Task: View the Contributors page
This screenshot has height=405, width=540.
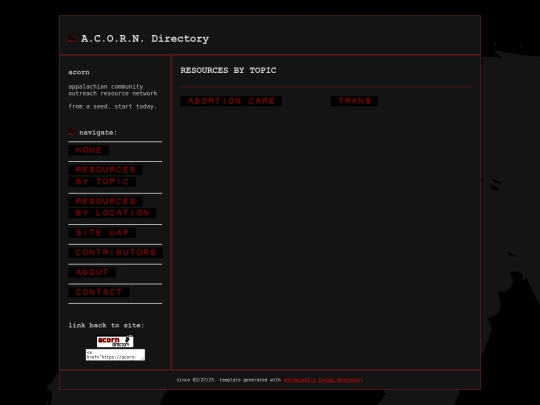Action: 115,252
